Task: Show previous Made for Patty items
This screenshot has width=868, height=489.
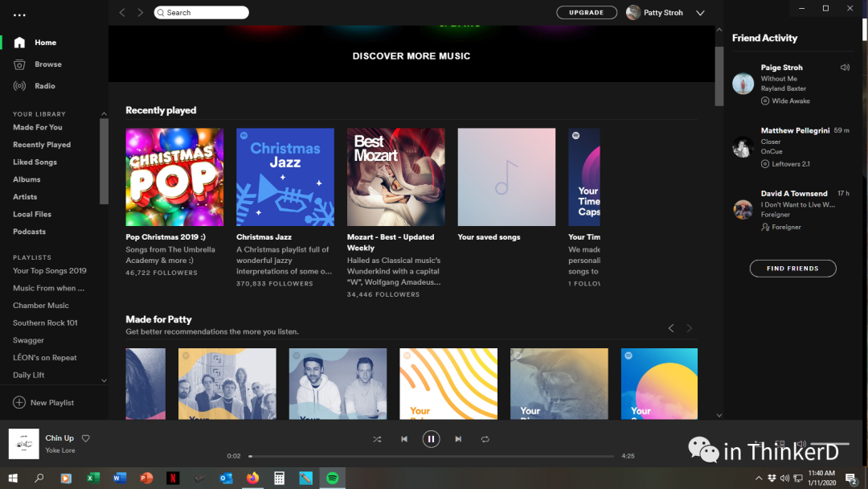Action: click(671, 328)
